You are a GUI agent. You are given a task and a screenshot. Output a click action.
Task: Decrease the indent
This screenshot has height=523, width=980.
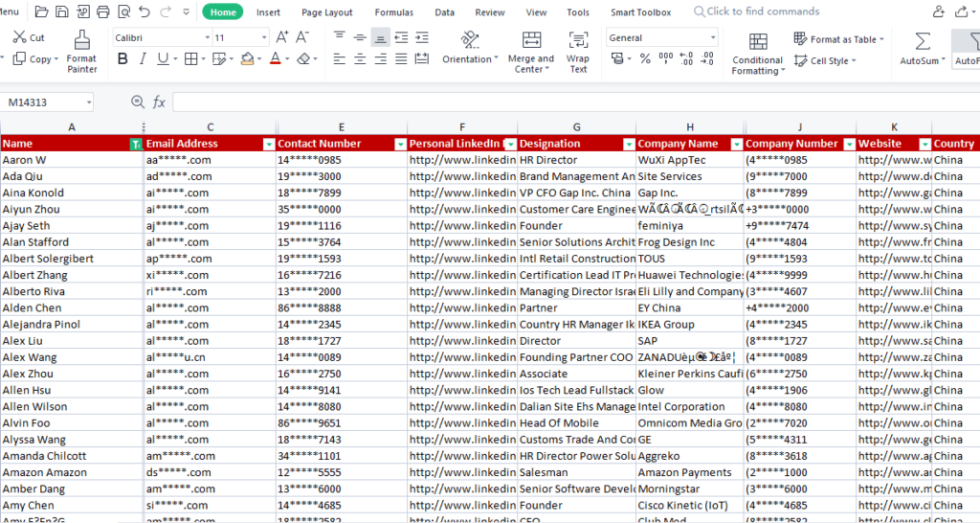point(401,37)
